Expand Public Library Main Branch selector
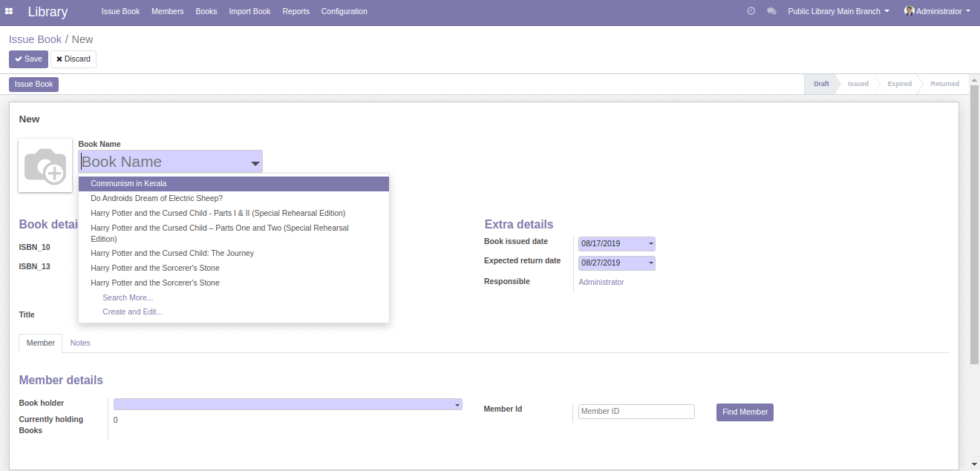Viewport: 980px width, 471px height. pyautogui.click(x=838, y=11)
